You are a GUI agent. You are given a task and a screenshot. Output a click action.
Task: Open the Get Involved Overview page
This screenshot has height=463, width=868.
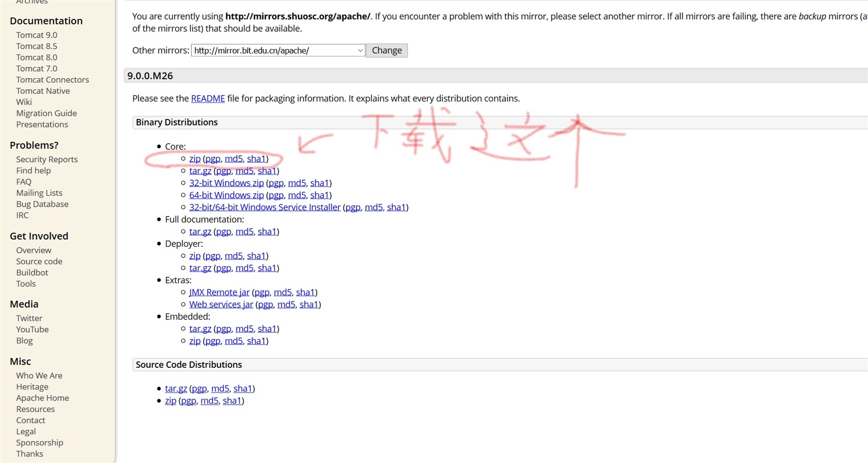pos(34,251)
